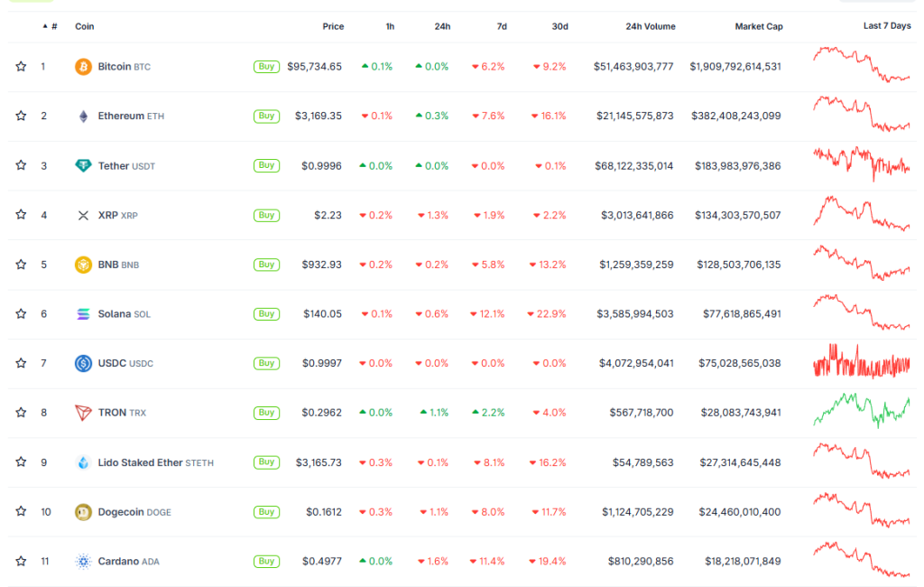
Task: Favorite Bitcoin using its star icon
Action: coord(20,66)
